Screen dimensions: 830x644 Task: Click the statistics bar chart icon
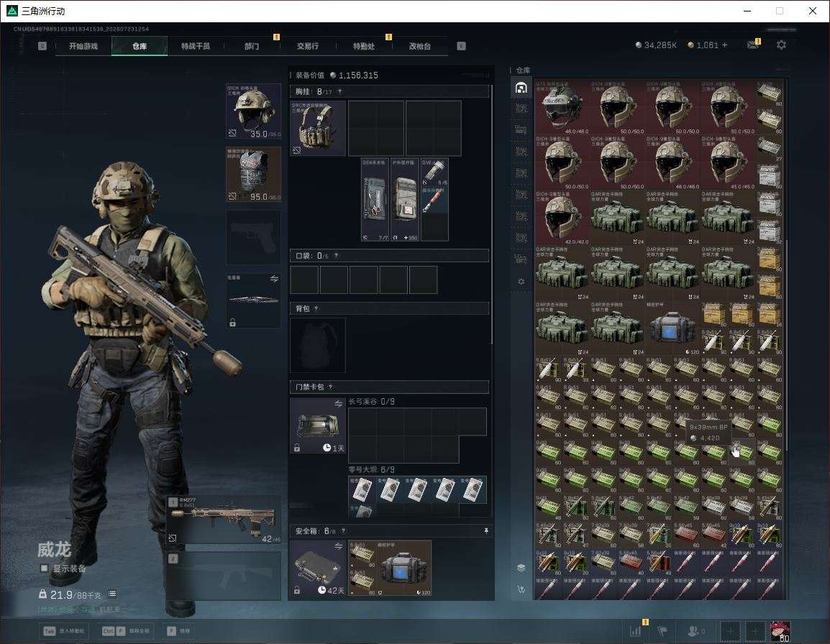(x=635, y=630)
